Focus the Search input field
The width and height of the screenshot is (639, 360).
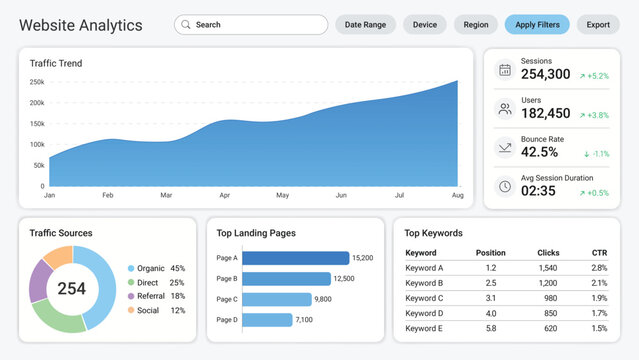point(251,24)
